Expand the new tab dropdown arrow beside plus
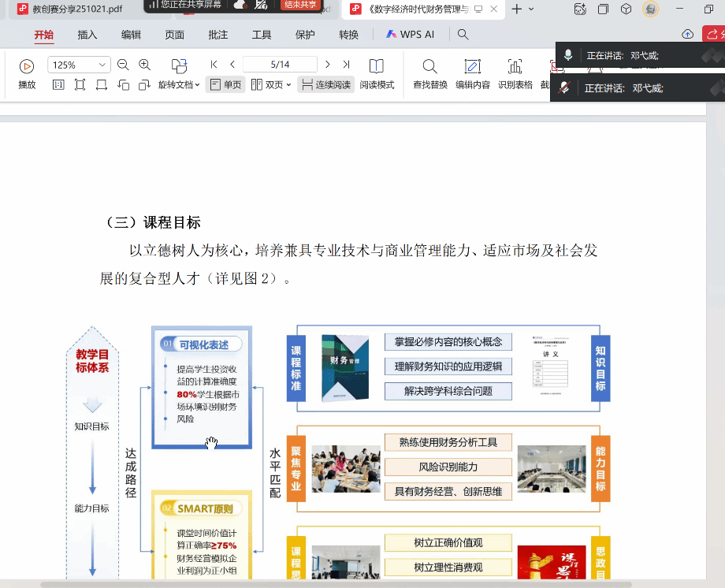The image size is (725, 588). click(x=532, y=9)
